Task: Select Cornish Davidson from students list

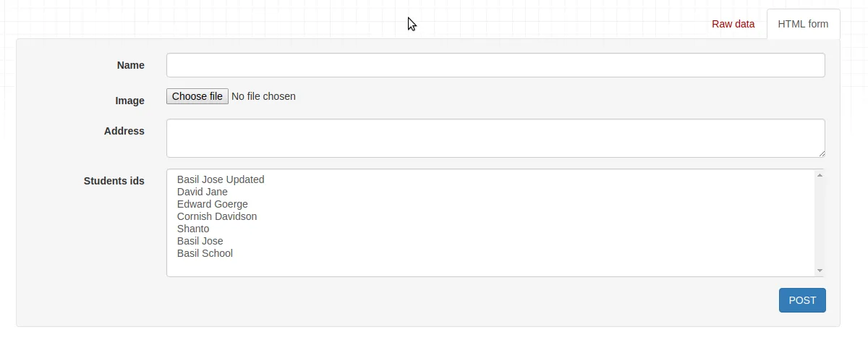Action: [x=217, y=216]
